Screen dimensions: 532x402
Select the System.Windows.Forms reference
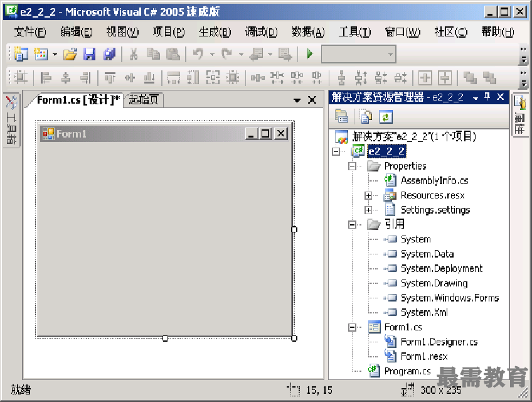coord(450,298)
